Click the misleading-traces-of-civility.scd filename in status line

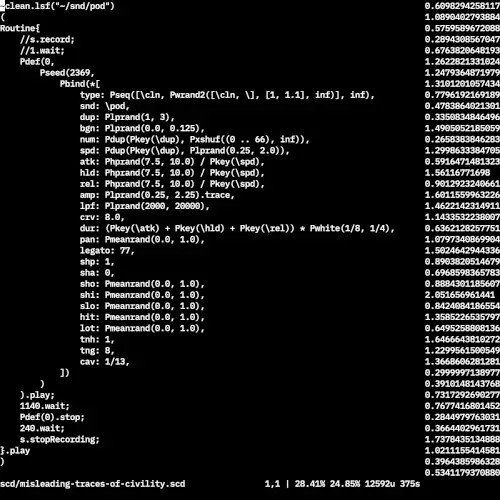point(102,484)
